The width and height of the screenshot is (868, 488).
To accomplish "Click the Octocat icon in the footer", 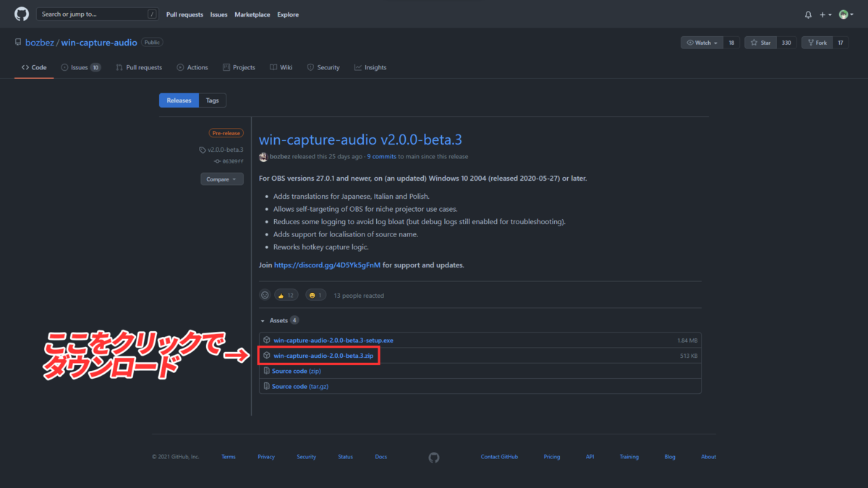I will coord(433,457).
